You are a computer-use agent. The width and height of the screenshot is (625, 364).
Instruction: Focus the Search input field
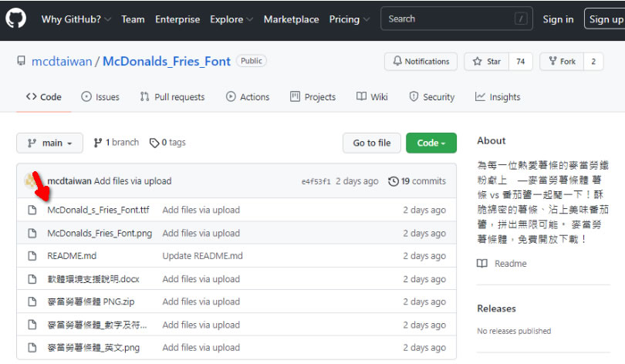point(456,19)
